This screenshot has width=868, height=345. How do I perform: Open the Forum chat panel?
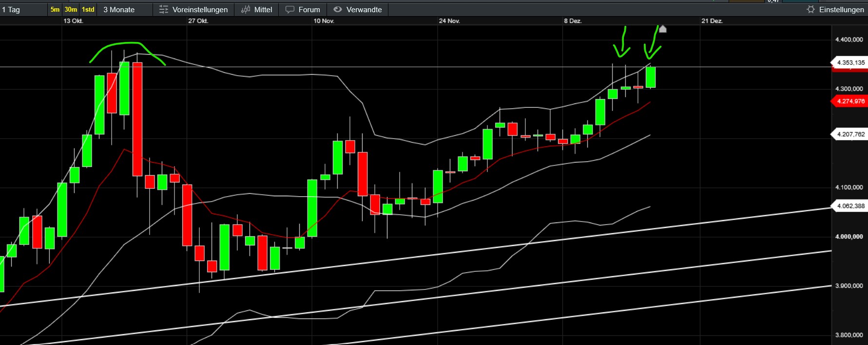[x=303, y=9]
